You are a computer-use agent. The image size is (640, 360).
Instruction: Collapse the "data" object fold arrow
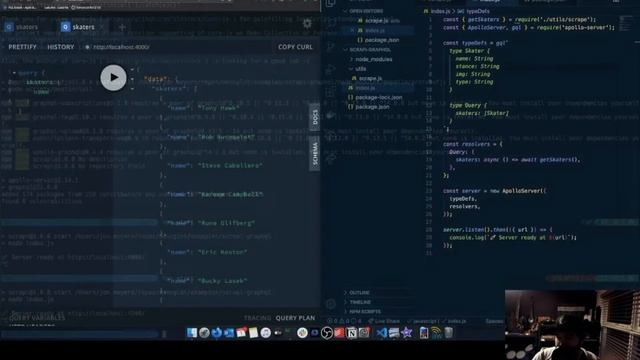132,79
